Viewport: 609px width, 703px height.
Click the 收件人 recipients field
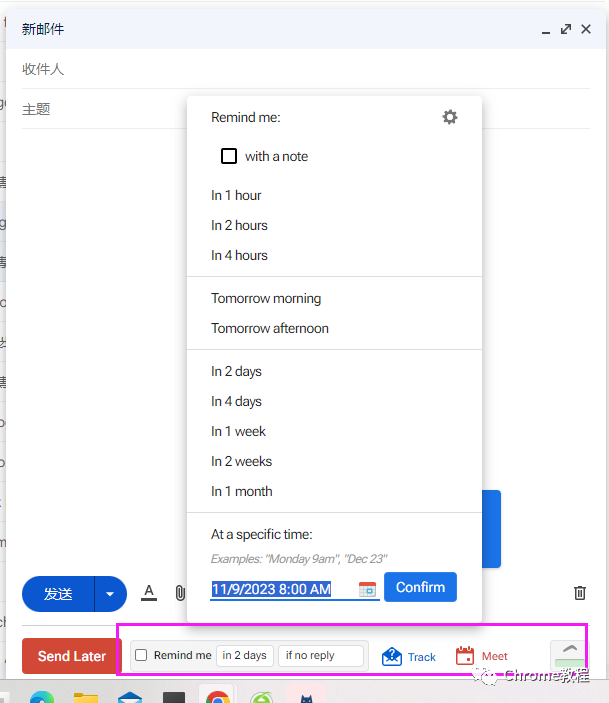306,69
